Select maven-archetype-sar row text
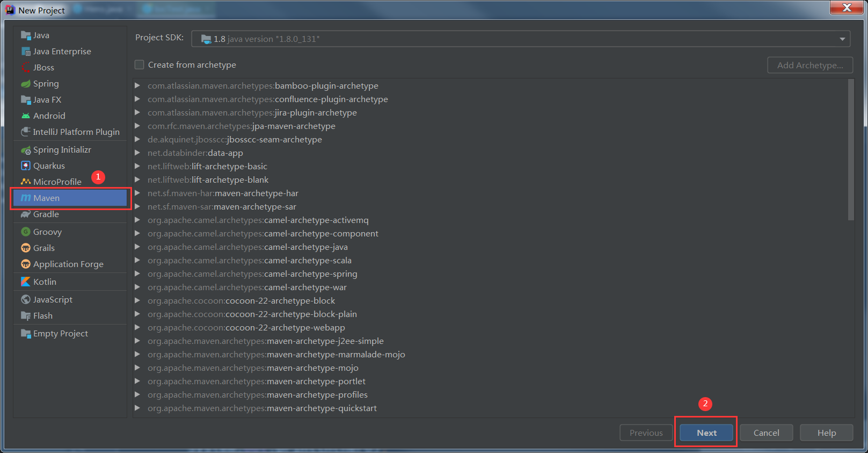The width and height of the screenshot is (868, 453). [x=222, y=207]
